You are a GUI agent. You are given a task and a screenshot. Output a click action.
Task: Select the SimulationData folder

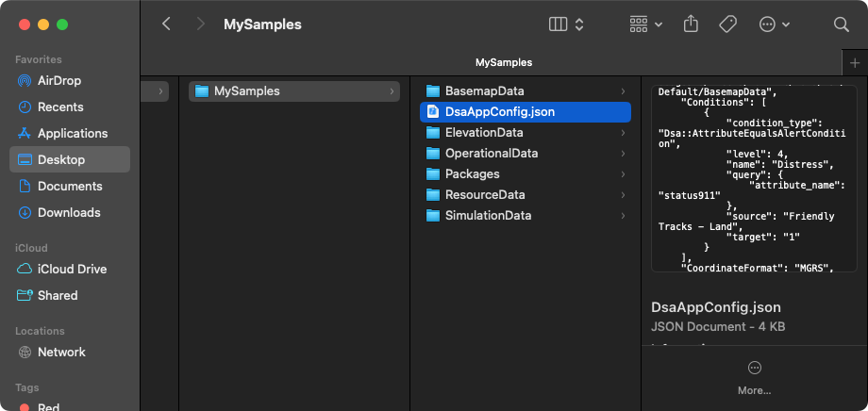(x=526, y=215)
